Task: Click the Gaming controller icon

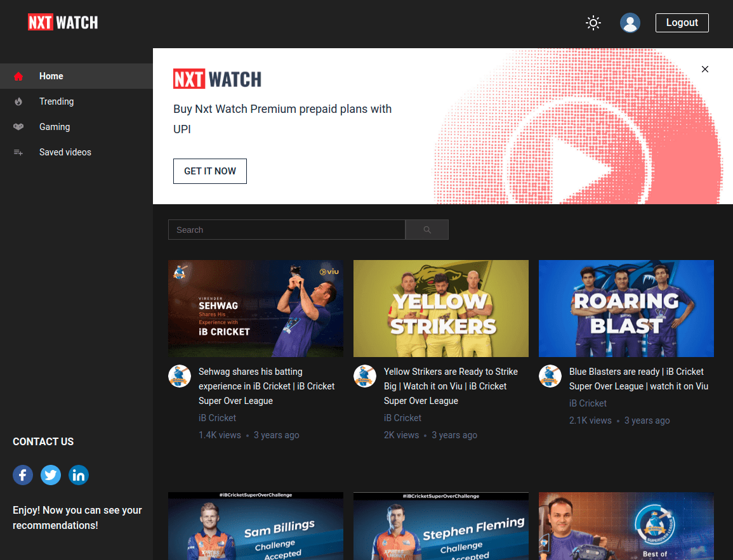Action: coord(18,127)
